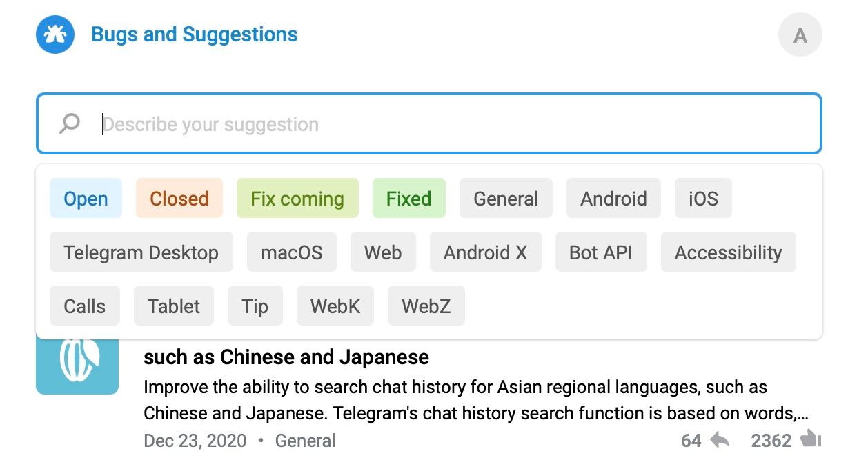Select the macOS filter tag
The width and height of the screenshot is (868, 469).
click(292, 252)
